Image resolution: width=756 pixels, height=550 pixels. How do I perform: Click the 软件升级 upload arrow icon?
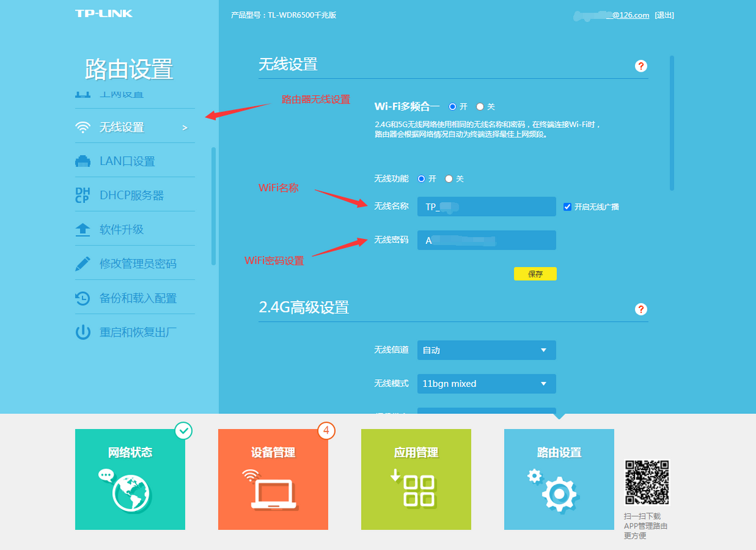coord(83,230)
